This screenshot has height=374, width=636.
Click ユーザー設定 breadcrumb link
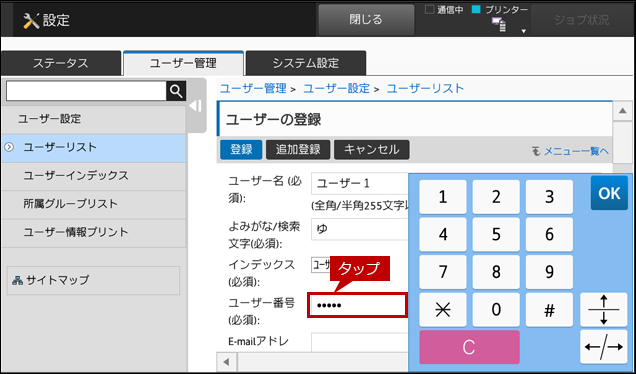coord(337,88)
